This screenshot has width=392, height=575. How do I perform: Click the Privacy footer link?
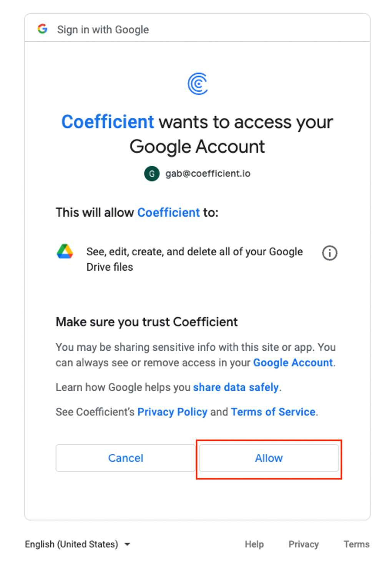[304, 544]
